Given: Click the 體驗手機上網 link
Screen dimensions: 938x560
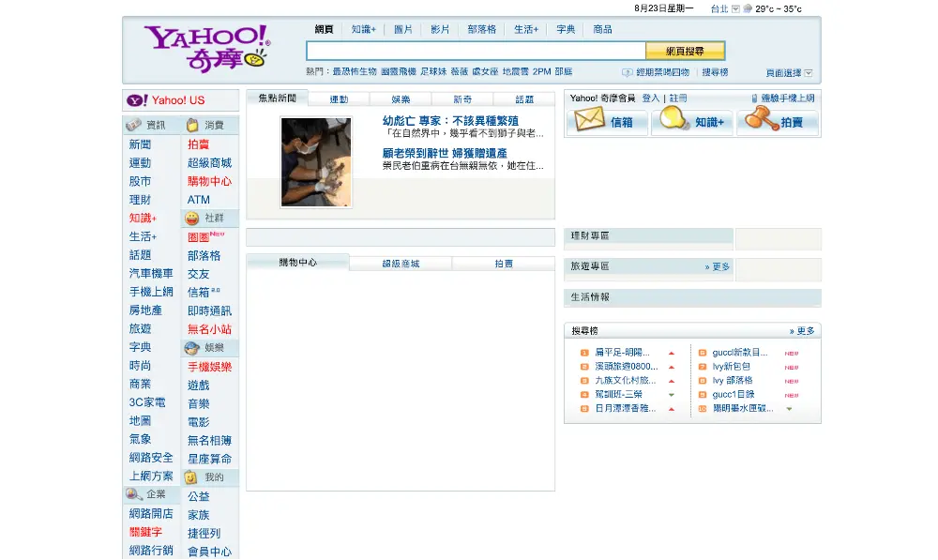Looking at the screenshot, I should click(787, 98).
